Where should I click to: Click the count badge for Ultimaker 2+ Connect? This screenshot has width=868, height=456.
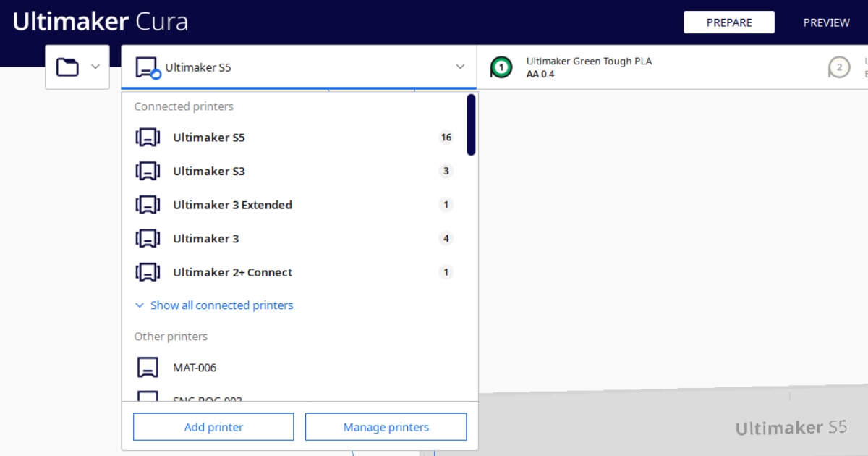(446, 273)
